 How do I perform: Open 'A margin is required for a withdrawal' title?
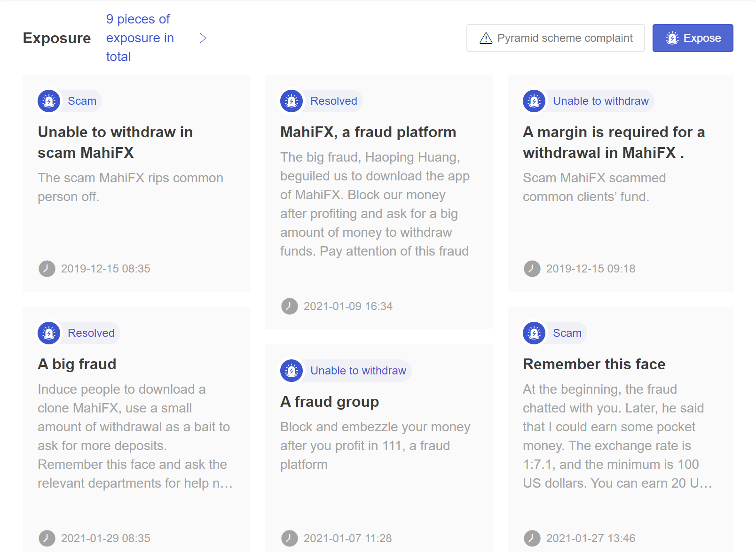pos(614,142)
